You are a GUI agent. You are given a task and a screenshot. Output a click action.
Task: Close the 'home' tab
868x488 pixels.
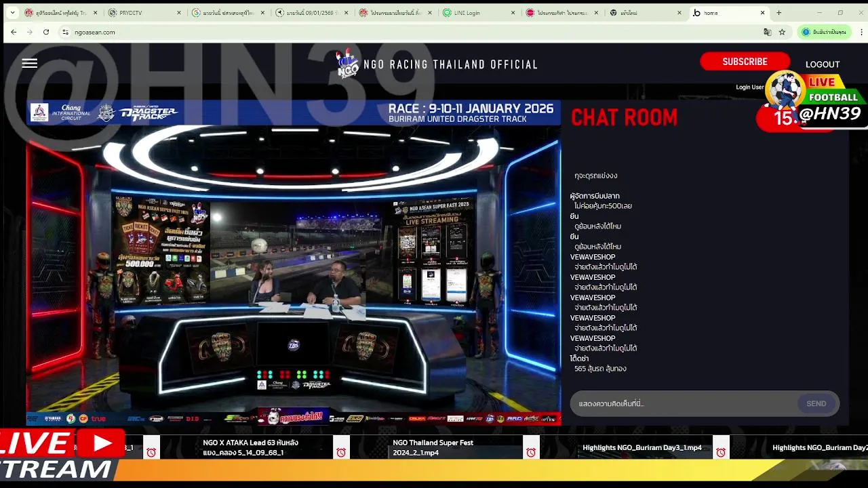pos(762,13)
